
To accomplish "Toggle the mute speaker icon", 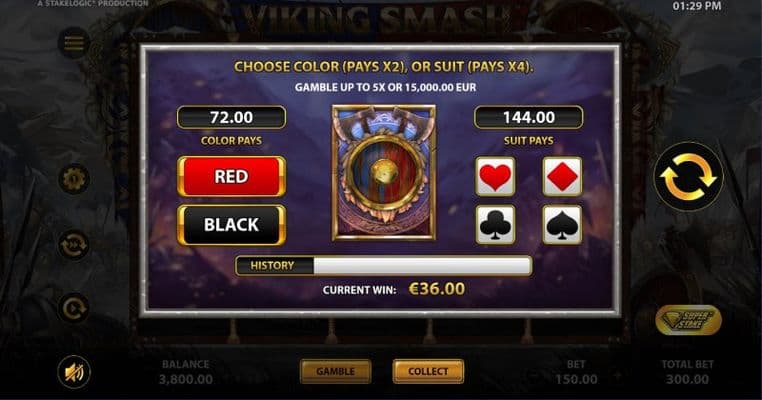I will 74,373.
